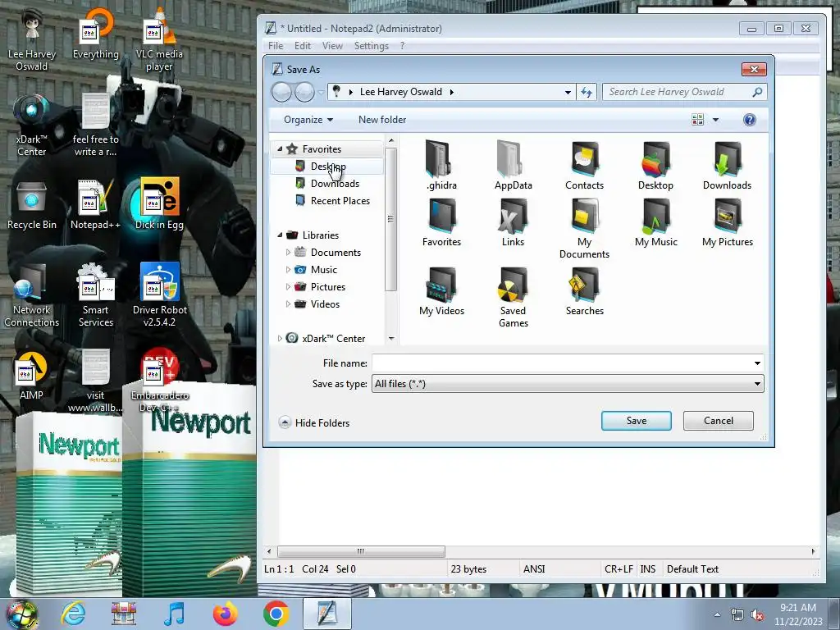Viewport: 840px width, 630px height.
Task: Open Notepad2 help question mark menu
Action: (x=402, y=46)
